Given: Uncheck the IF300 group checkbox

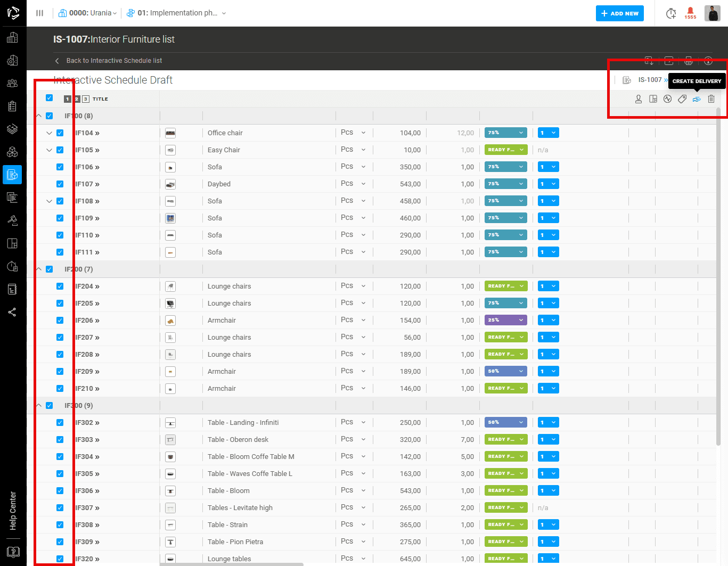Looking at the screenshot, I should pos(50,406).
